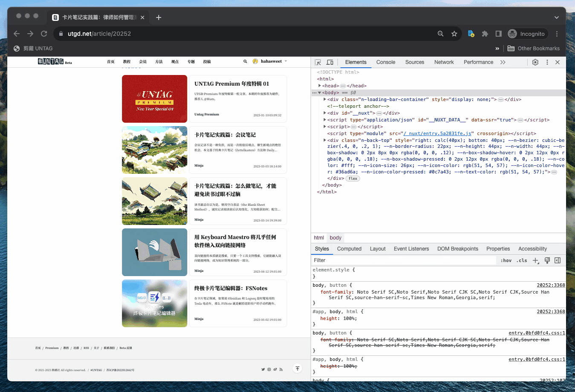
Task: Open the tab search dropdown arrow
Action: [x=556, y=17]
